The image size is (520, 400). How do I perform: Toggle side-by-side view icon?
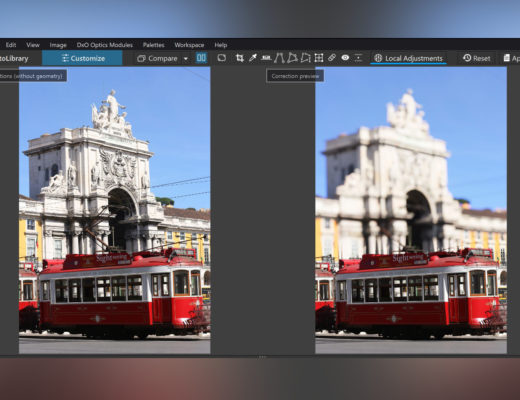tap(201, 58)
